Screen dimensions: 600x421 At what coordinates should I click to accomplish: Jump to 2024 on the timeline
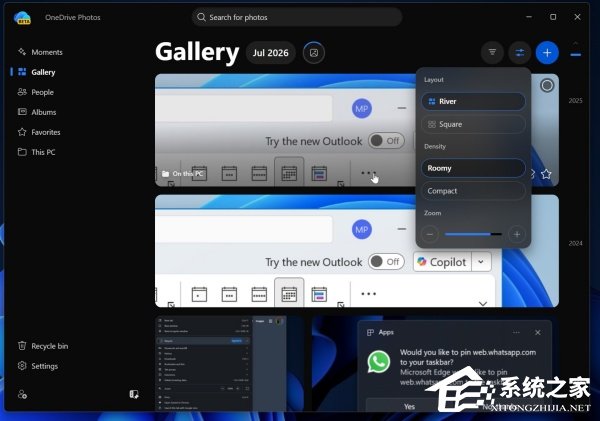click(x=575, y=243)
